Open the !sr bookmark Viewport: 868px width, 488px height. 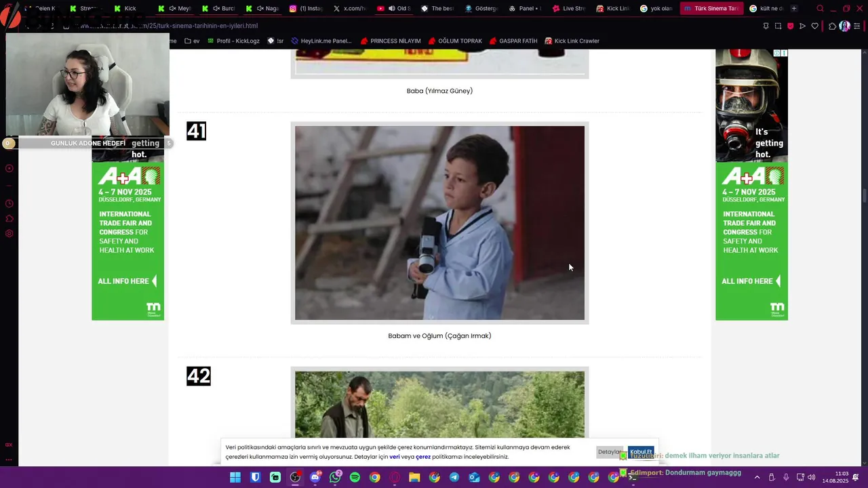click(275, 41)
